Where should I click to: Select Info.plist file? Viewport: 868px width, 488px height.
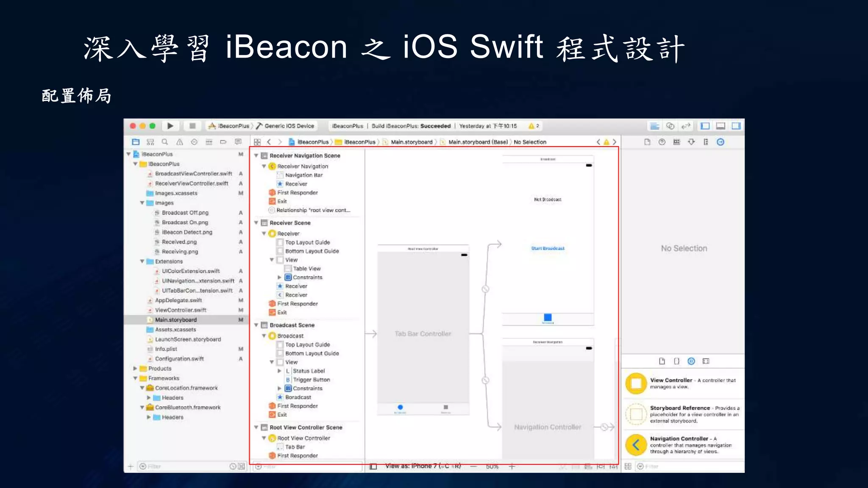coord(166,349)
